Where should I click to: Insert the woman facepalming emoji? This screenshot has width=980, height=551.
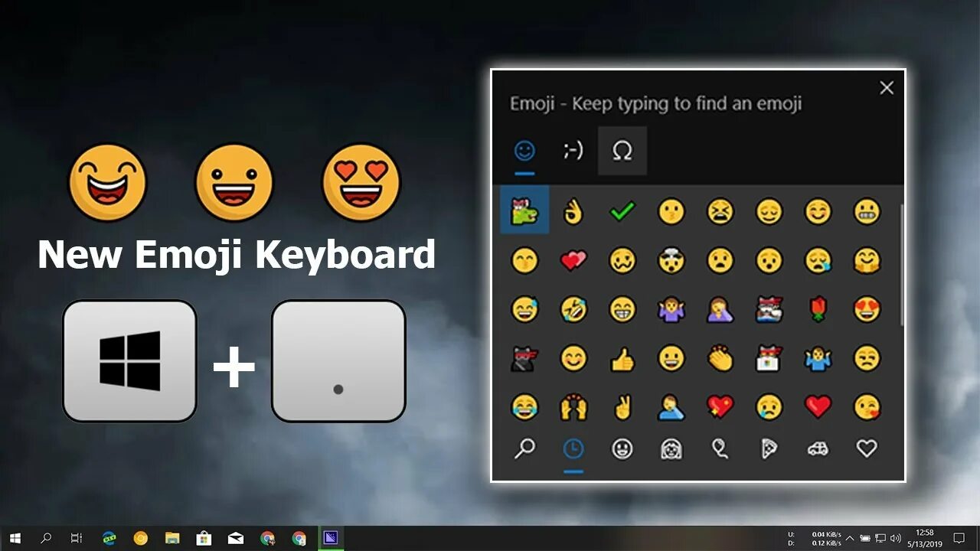pyautogui.click(x=720, y=309)
